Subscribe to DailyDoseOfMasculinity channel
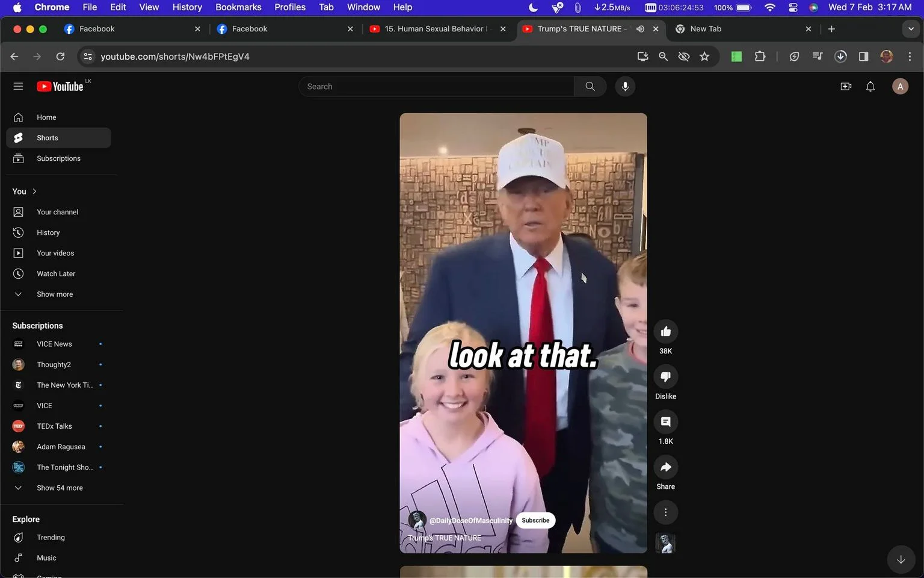 tap(535, 520)
